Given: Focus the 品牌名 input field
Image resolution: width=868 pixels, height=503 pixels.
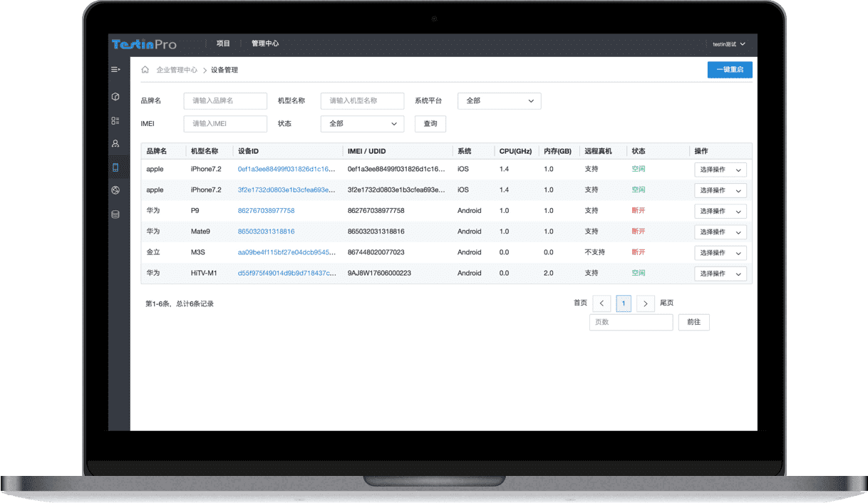Looking at the screenshot, I should click(225, 101).
